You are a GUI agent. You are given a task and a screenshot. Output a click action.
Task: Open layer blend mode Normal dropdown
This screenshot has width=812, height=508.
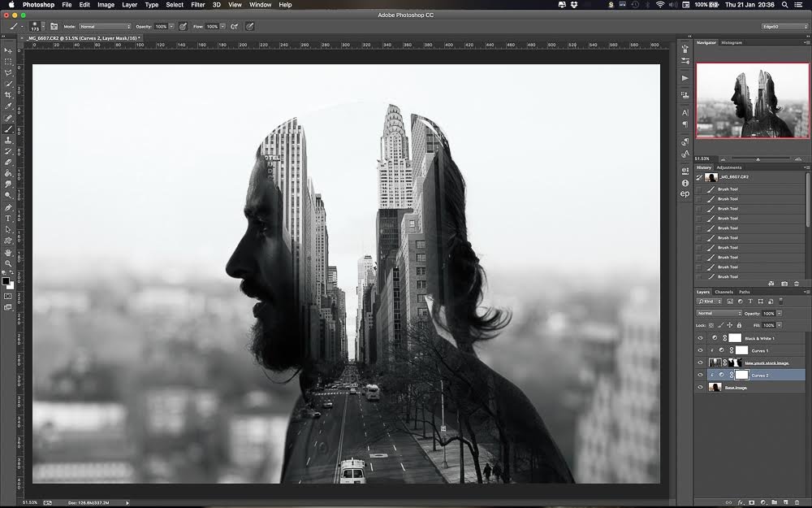[x=718, y=313]
